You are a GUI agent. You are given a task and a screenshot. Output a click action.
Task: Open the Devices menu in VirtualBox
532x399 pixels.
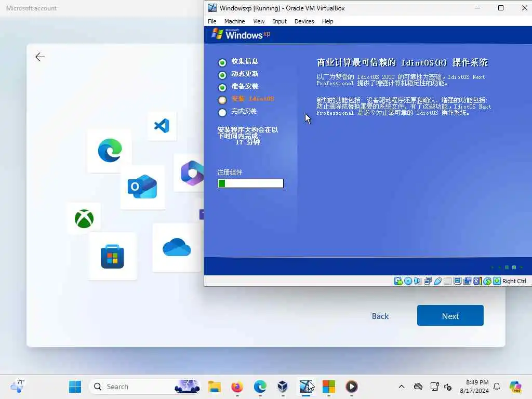pyautogui.click(x=304, y=21)
